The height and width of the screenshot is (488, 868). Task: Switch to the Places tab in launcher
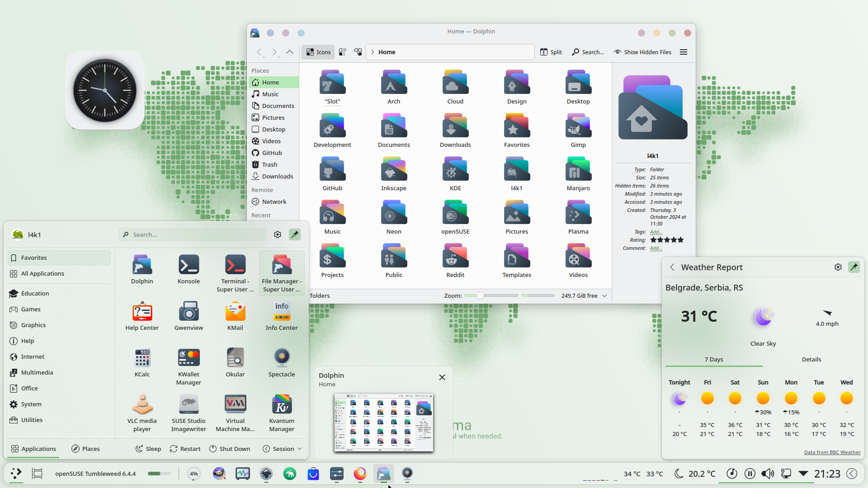point(85,449)
